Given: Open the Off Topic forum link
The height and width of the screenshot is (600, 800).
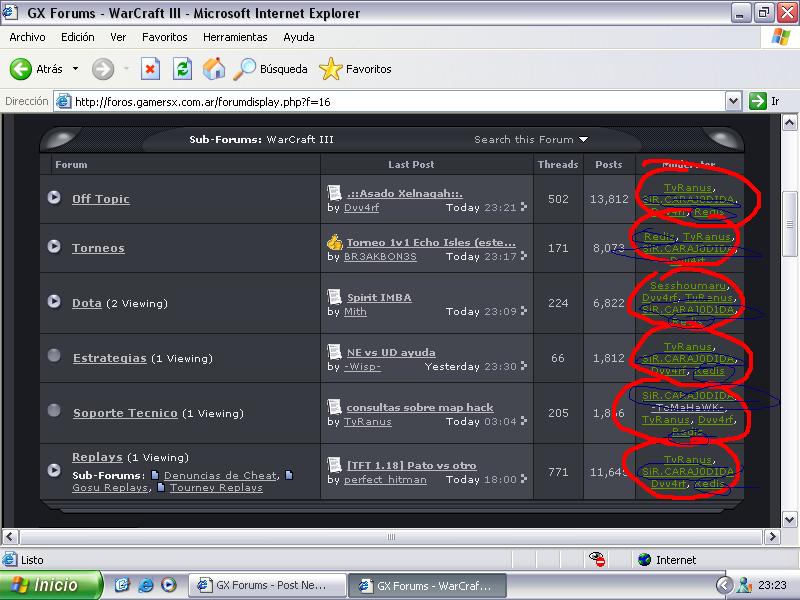Looking at the screenshot, I should tap(101, 199).
